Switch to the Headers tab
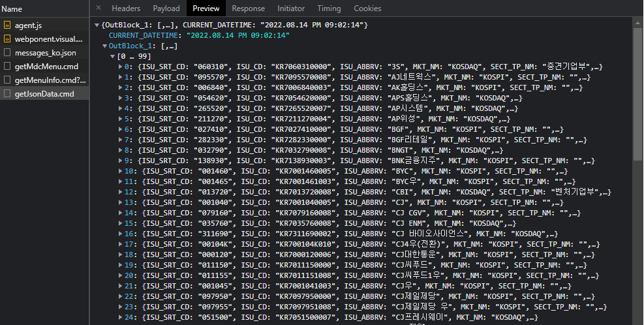Viewport: 644px width, 325px height. 126,8
